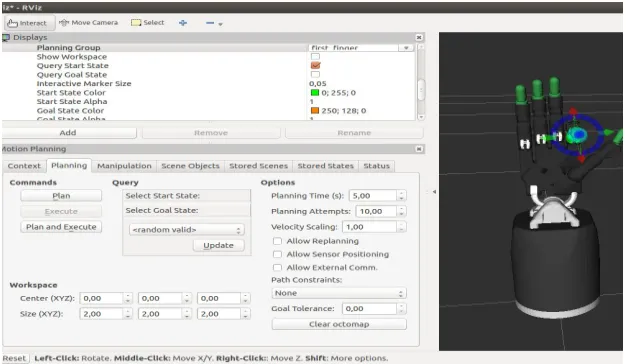Click the Plan and Execute button
626x364 pixels.
click(61, 227)
